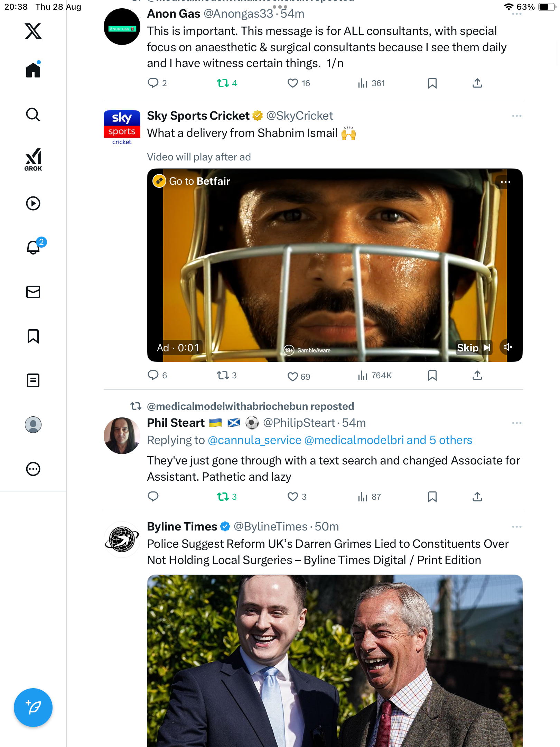Open Notifications bell with 2 alerts
The height and width of the screenshot is (747, 560).
pos(34,247)
